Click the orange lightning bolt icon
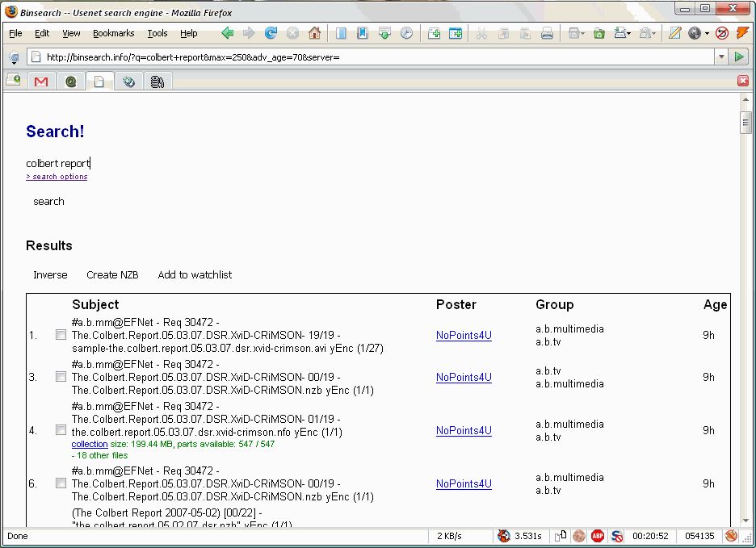 742,33
